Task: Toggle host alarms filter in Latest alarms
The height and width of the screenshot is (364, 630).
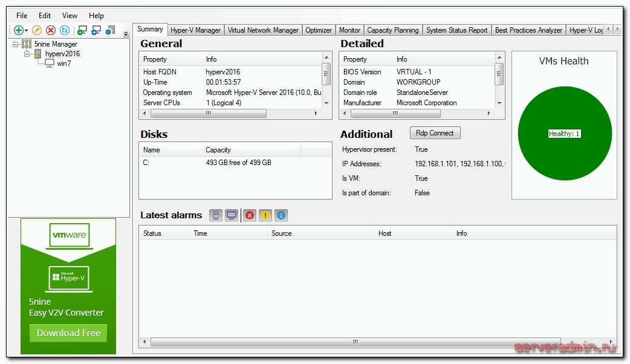Action: (216, 215)
